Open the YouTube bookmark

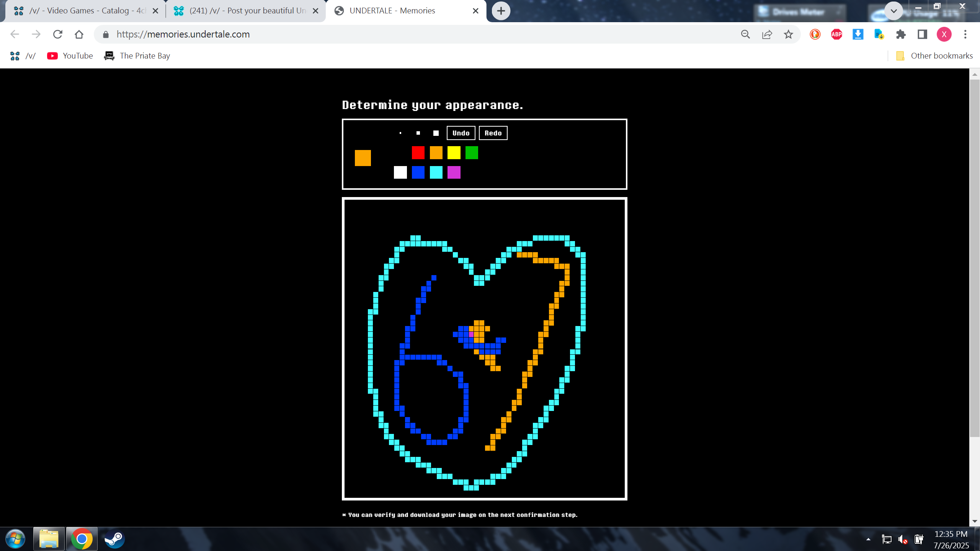point(70,56)
